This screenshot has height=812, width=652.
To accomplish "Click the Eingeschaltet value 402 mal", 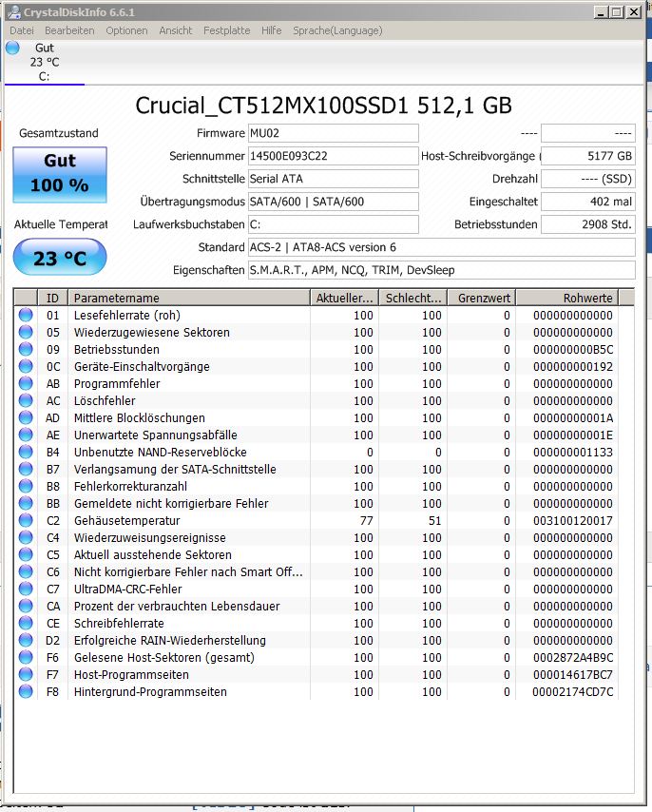I will tap(587, 202).
